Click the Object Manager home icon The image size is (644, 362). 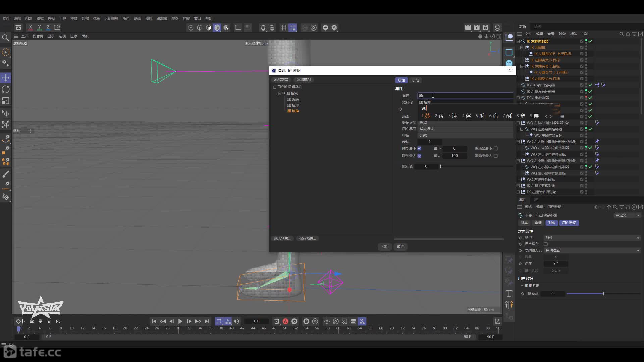click(x=628, y=34)
